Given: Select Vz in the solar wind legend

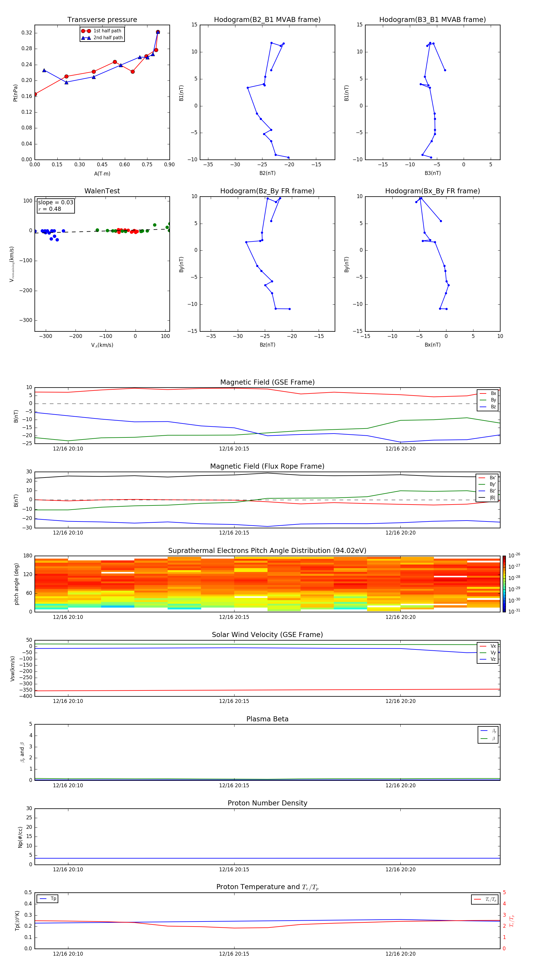Looking at the screenshot, I should 488,659.
